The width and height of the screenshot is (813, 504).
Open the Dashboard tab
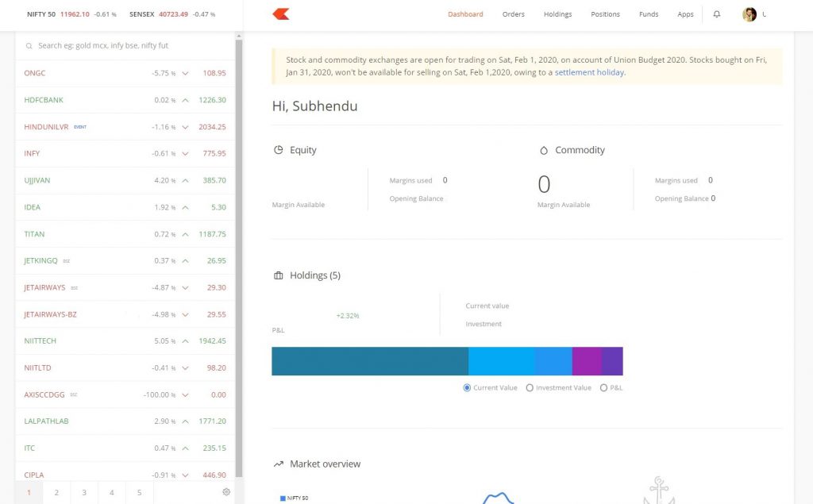pos(465,14)
